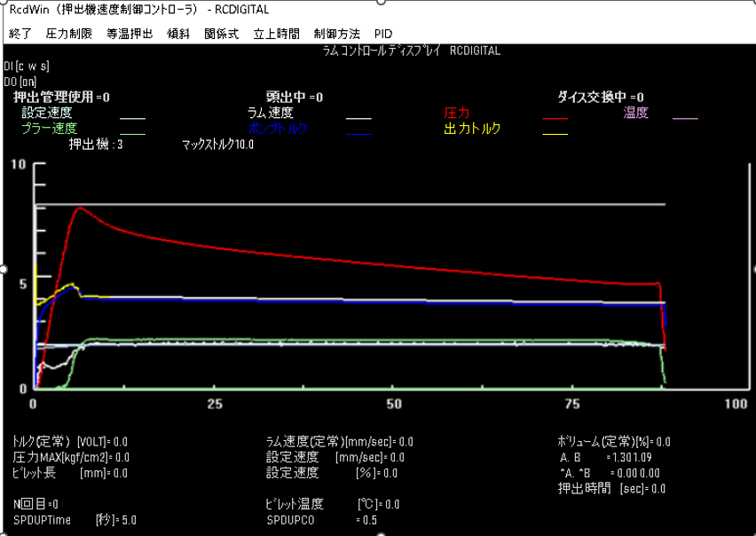756x536 pixels.
Task: Click the マックストルク10.0 label
Action: (x=218, y=144)
